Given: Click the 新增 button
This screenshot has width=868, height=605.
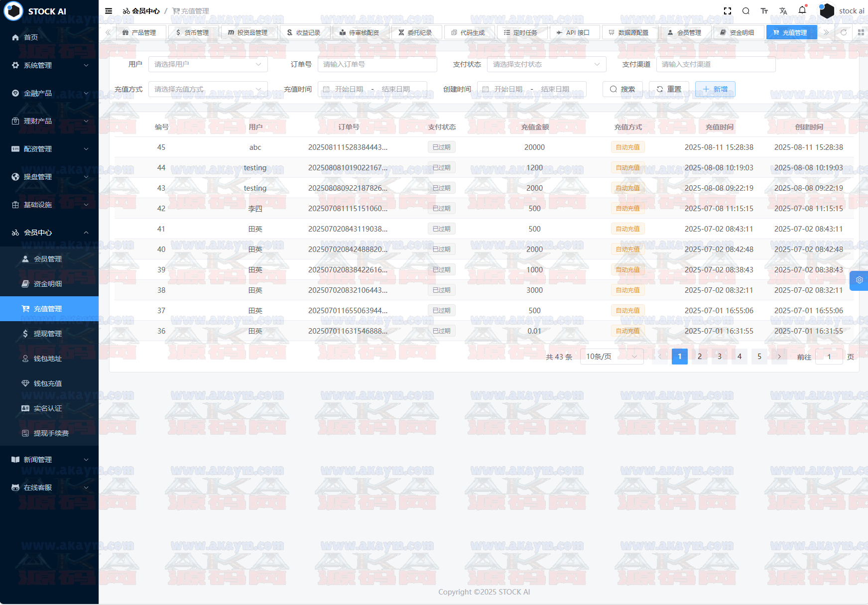Looking at the screenshot, I should pyautogui.click(x=715, y=89).
